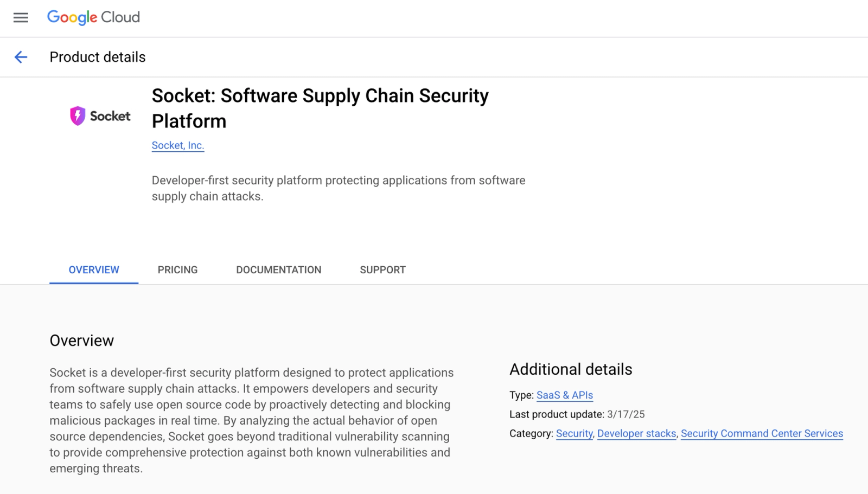Open the hamburger navigation menu

click(x=21, y=17)
